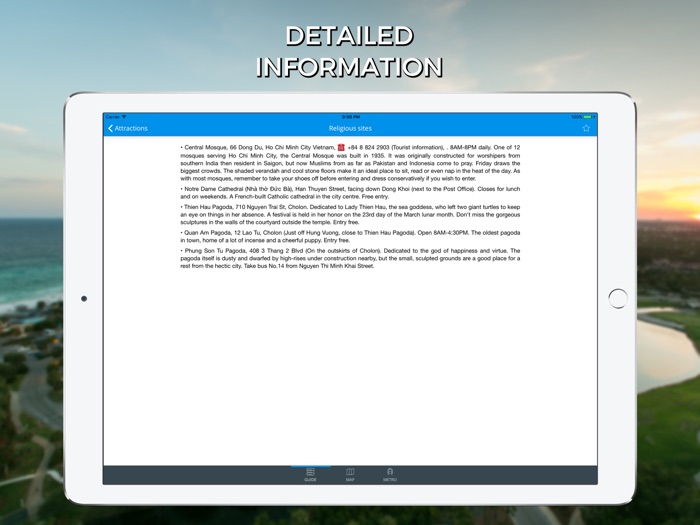The height and width of the screenshot is (525, 700).
Task: Select the Central Mosque entry text
Action: point(350,162)
